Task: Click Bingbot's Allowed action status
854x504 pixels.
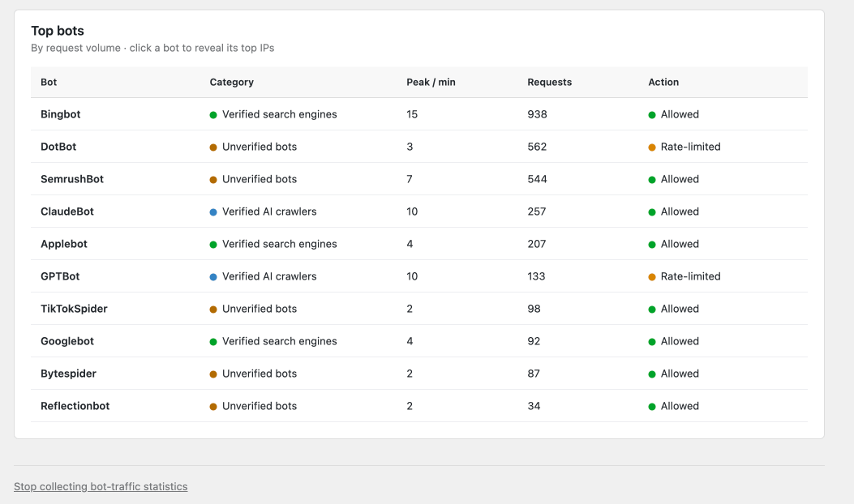Action: point(674,114)
